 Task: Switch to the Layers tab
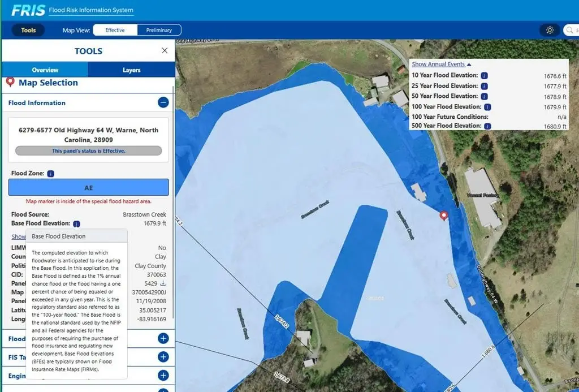[x=131, y=70]
